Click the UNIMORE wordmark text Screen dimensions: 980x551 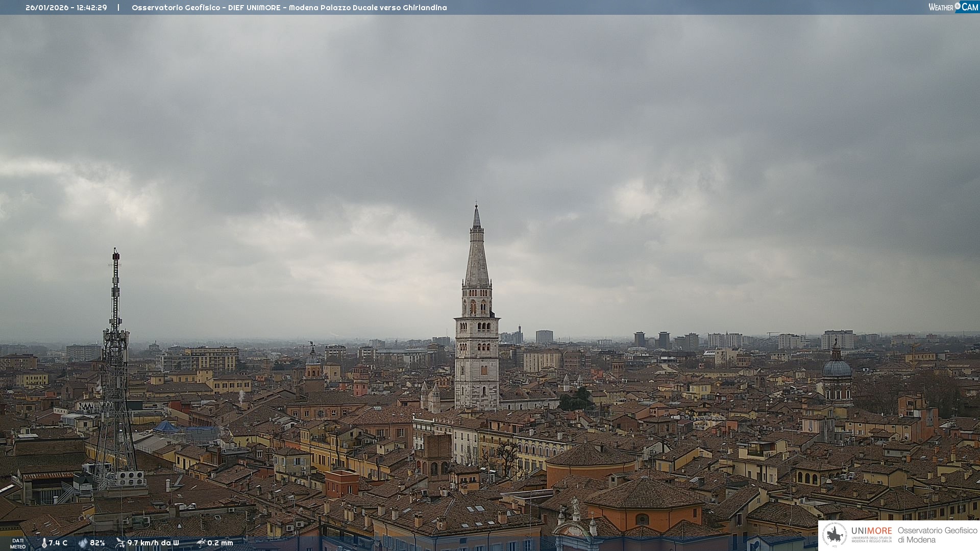[x=871, y=531]
